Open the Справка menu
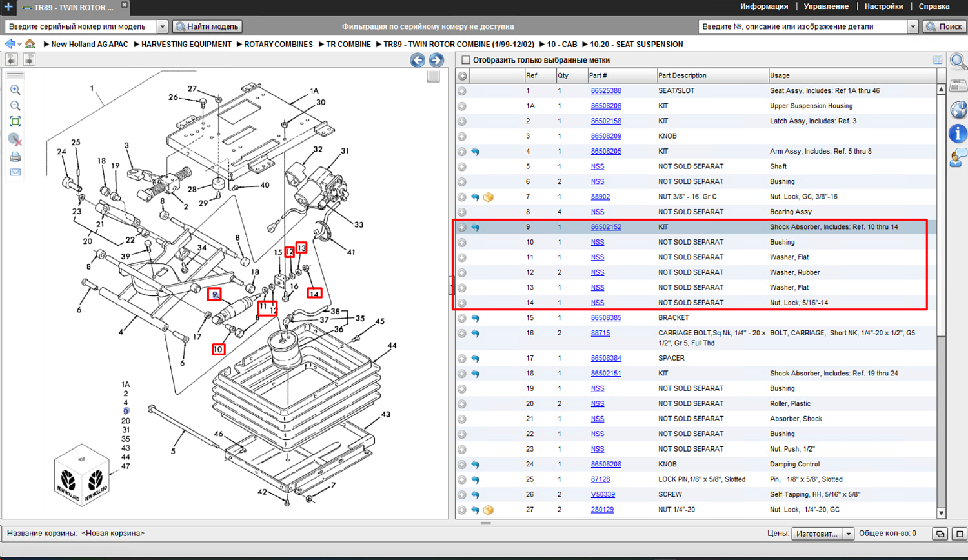Image resolution: width=968 pixels, height=560 pixels. pyautogui.click(x=934, y=6)
